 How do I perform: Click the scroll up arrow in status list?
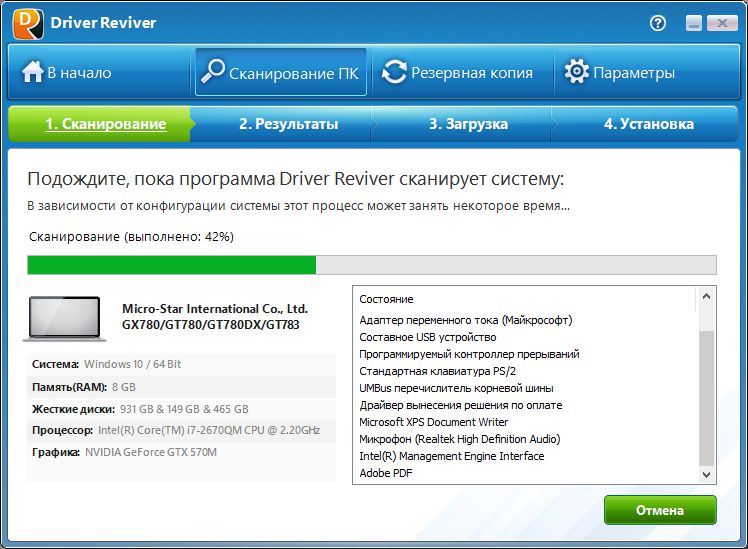pyautogui.click(x=706, y=297)
